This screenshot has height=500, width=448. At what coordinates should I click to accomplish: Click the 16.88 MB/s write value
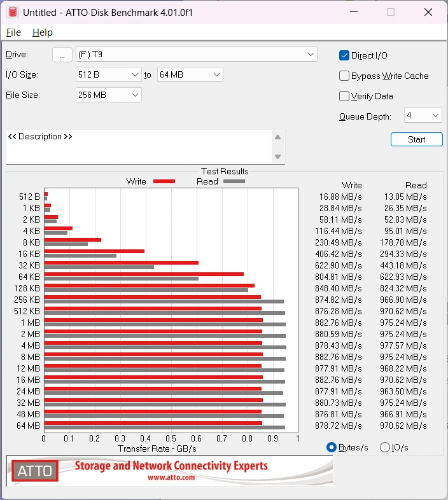pyautogui.click(x=340, y=197)
